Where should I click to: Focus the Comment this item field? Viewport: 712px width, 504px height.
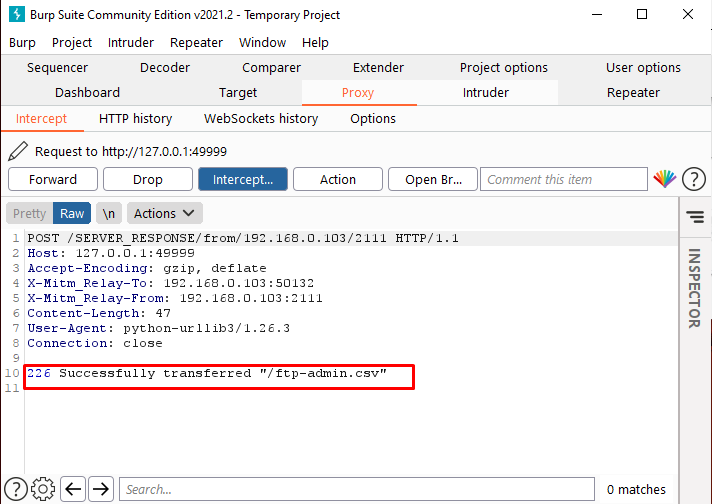tap(564, 179)
